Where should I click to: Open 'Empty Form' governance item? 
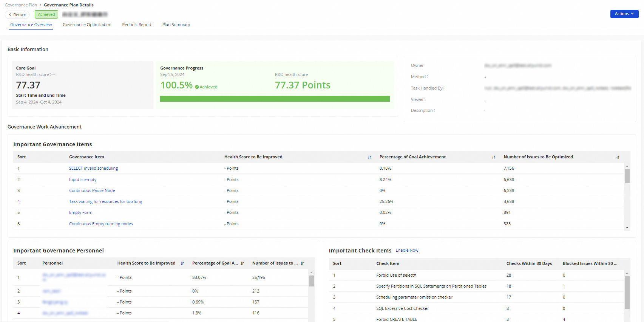click(x=80, y=212)
